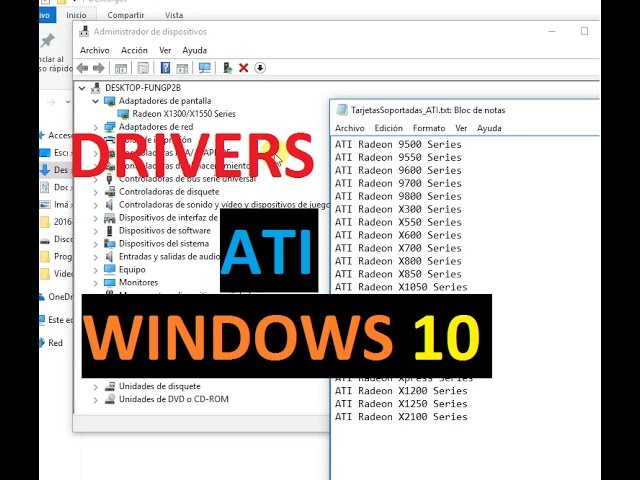The height and width of the screenshot is (480, 640).
Task: Expand the Adaptadores de red node
Action: (x=97, y=127)
